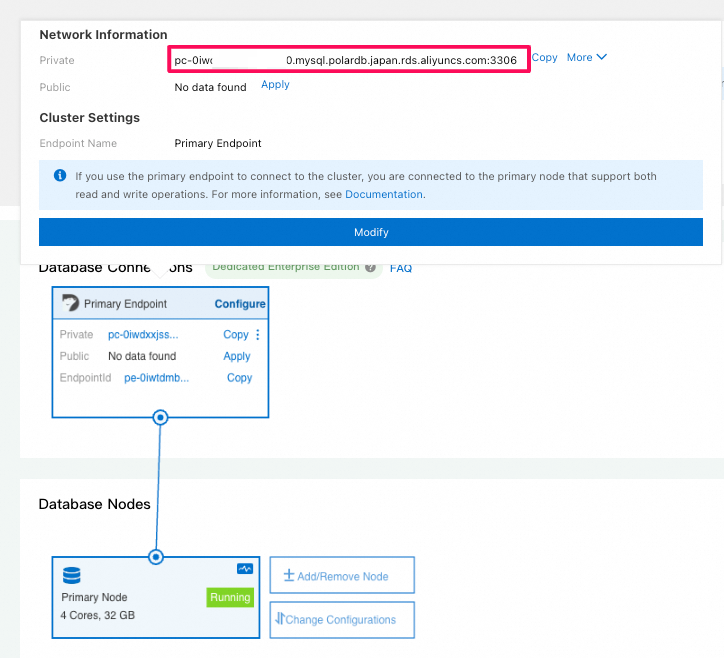
Task: Expand the More dropdown next to Copy
Action: tap(586, 57)
